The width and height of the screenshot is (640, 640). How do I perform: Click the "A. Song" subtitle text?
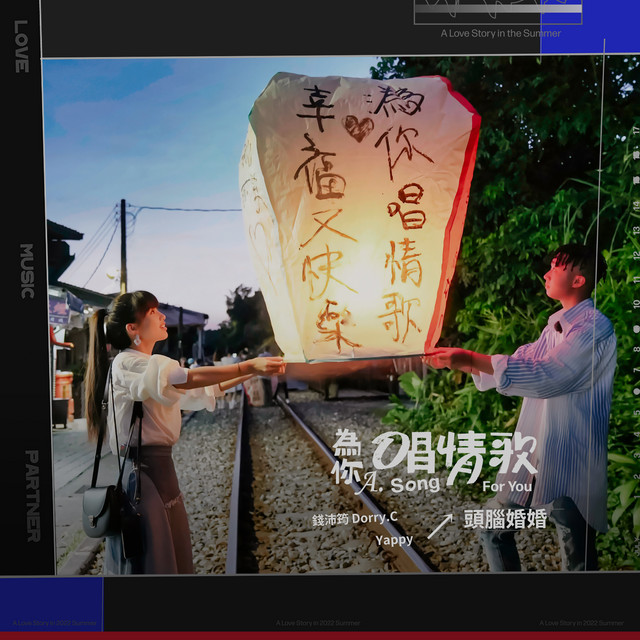[x=400, y=484]
